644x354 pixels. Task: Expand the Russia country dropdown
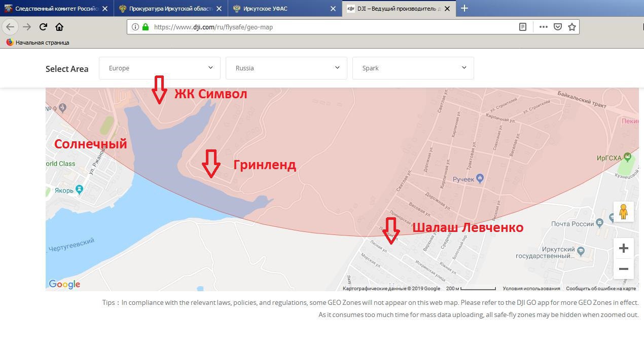(287, 68)
